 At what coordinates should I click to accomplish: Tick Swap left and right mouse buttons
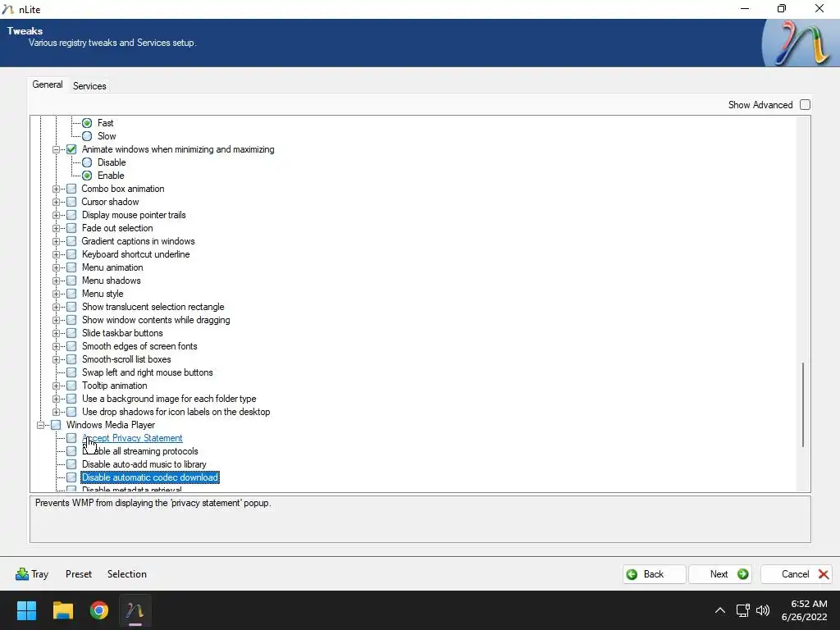71,372
